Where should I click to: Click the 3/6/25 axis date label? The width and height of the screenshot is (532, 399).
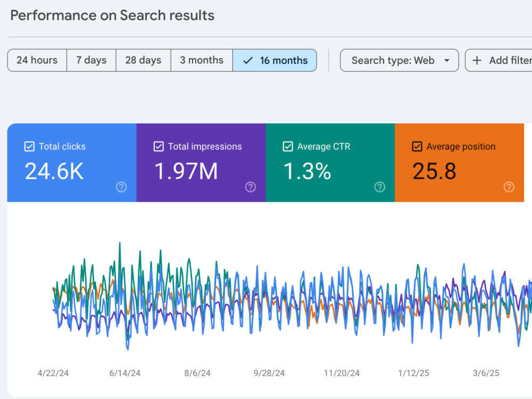486,373
